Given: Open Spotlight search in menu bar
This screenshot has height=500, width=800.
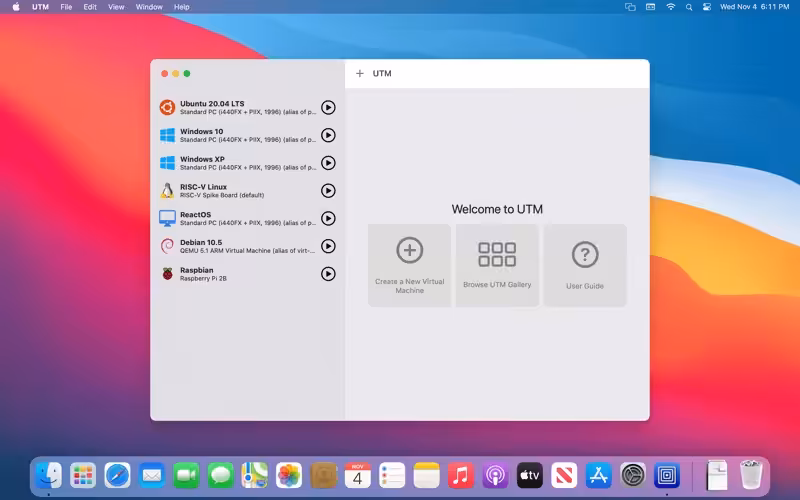Looking at the screenshot, I should 689,7.
